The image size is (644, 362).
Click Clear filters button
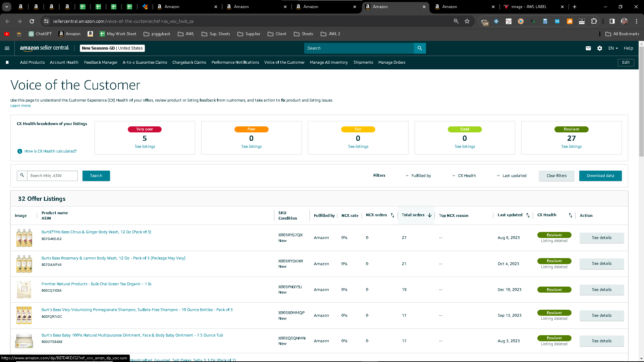[556, 176]
